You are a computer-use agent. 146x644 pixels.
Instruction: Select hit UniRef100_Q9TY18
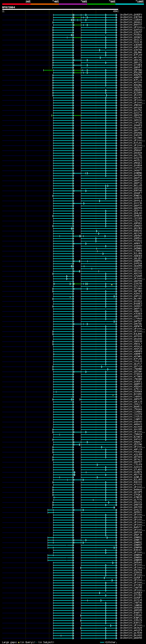click(131, 366)
